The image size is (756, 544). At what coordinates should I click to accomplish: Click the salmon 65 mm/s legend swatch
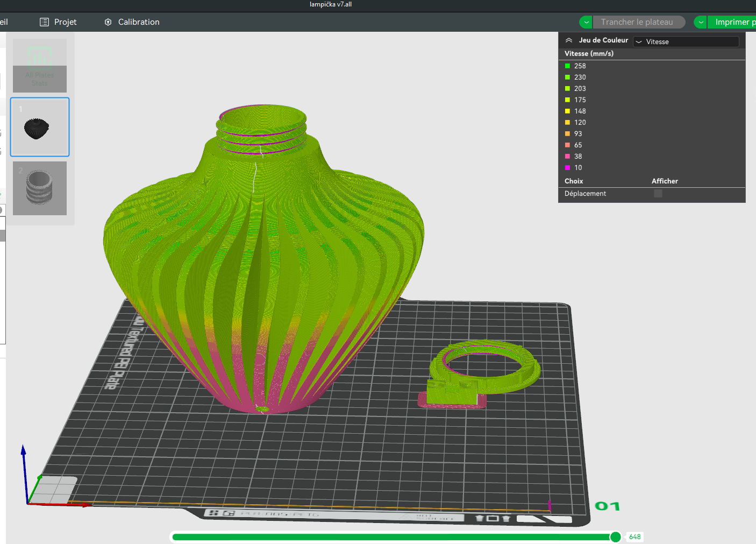point(567,145)
